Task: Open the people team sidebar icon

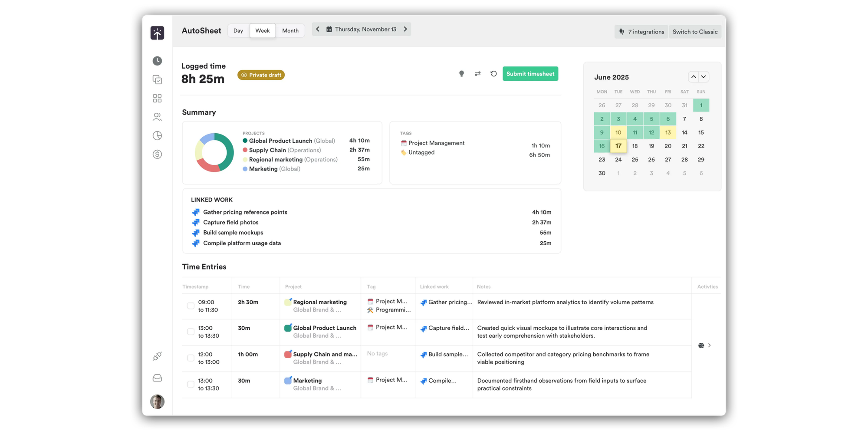Action: pos(157,117)
